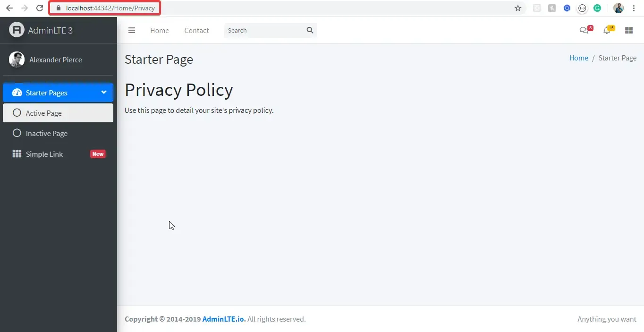The height and width of the screenshot is (332, 644).
Task: Click Home in the breadcrumb trail
Action: (x=579, y=58)
